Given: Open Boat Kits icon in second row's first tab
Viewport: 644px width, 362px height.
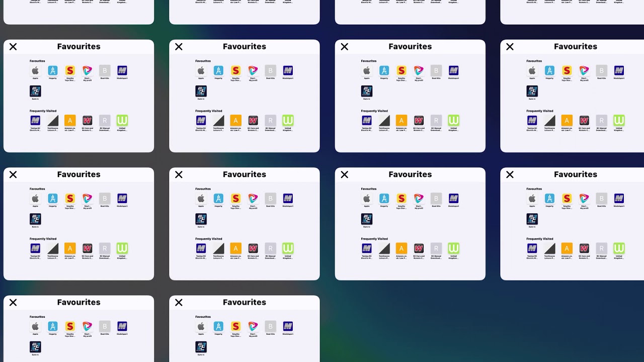Looking at the screenshot, I should pos(105,70).
